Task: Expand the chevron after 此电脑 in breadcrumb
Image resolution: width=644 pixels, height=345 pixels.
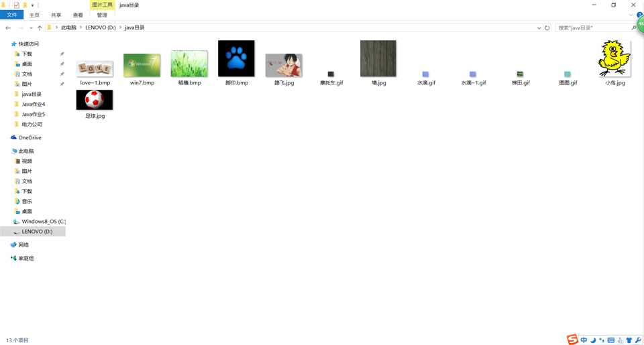Action: coord(81,27)
